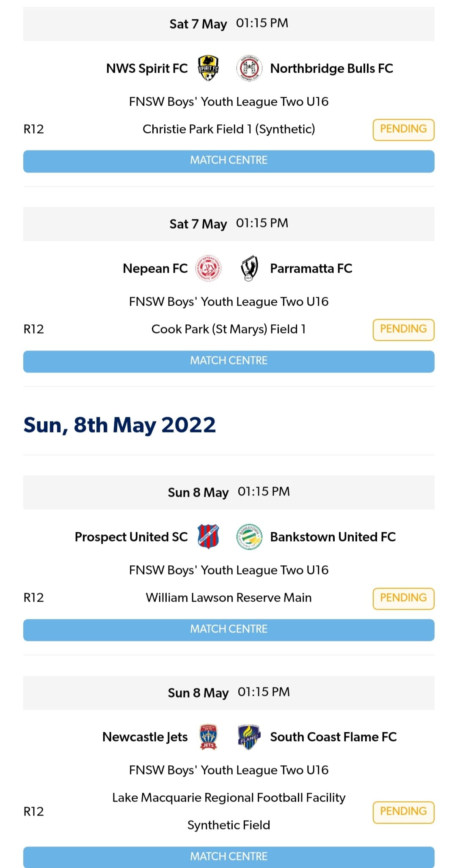Open the Bankstown United FC team name
This screenshot has width=457, height=868.
[x=333, y=537]
